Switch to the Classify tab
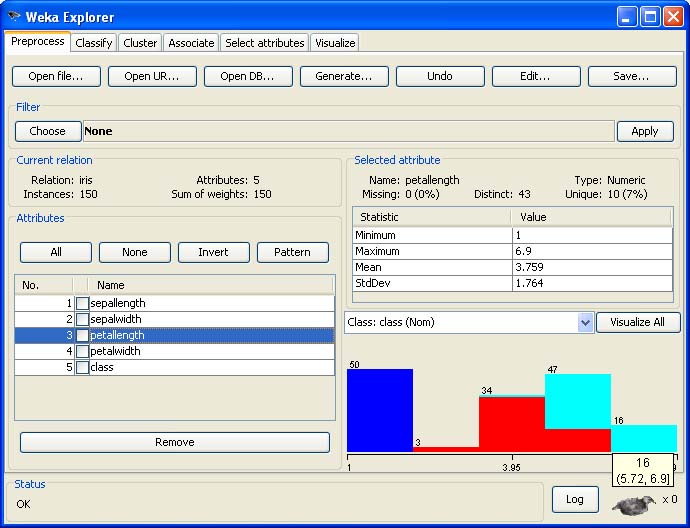The width and height of the screenshot is (690, 528). 94,43
